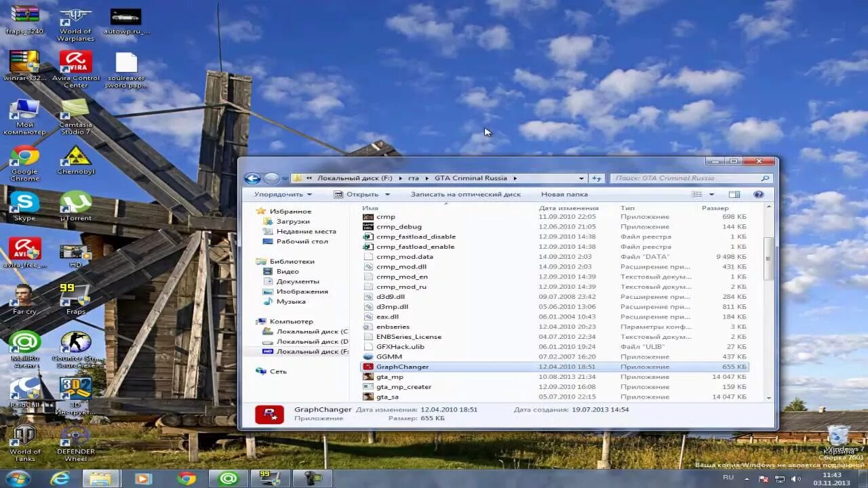Viewport: 868px width, 488px height.
Task: Open the autowp.ru desktop image file
Action: click(x=126, y=20)
